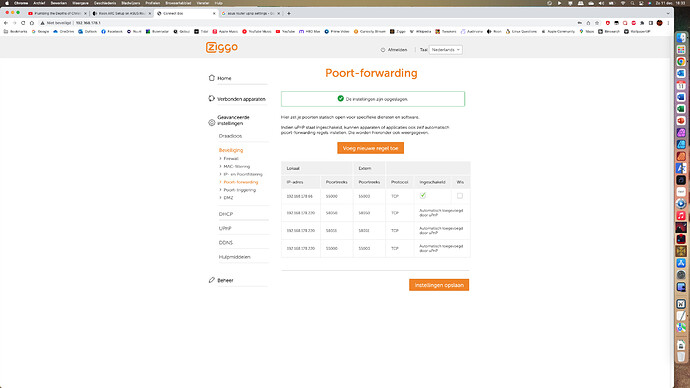Open the Bladwijzers menu
690x388 pixels.
click(130, 3)
